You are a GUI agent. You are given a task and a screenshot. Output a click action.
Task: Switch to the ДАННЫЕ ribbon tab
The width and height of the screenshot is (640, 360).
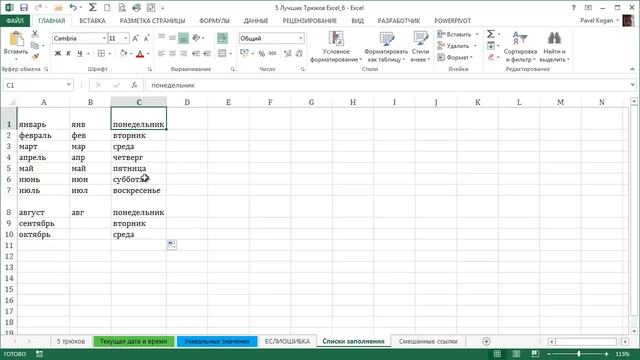(x=256, y=20)
